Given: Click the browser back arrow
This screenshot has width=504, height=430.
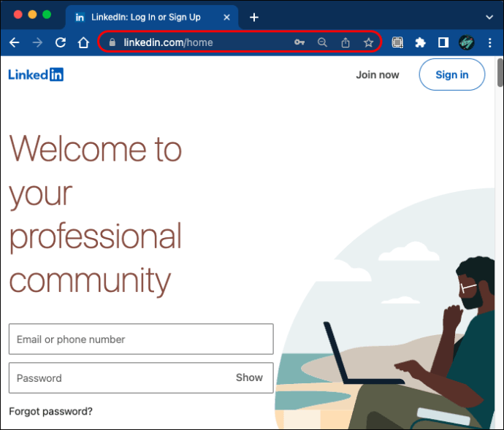Looking at the screenshot, I should tap(14, 42).
